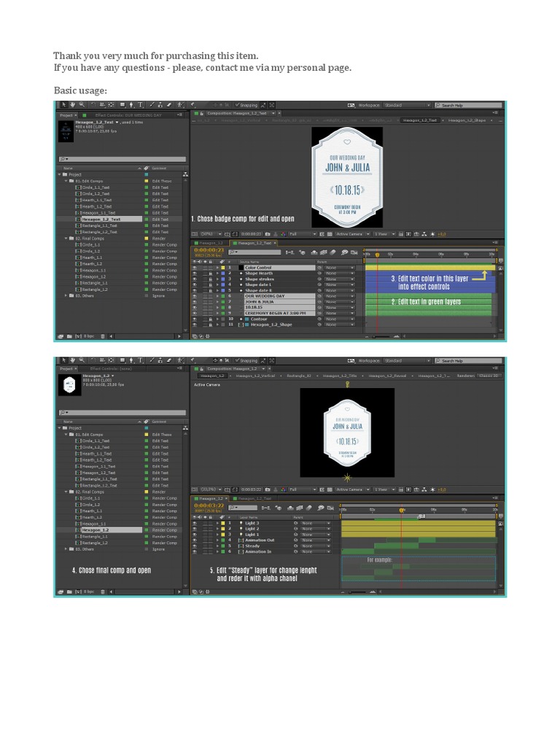The image size is (560, 747).
Task: Click brainstorm icon in 0:00:03:22 timeline header
Action: 321,508
